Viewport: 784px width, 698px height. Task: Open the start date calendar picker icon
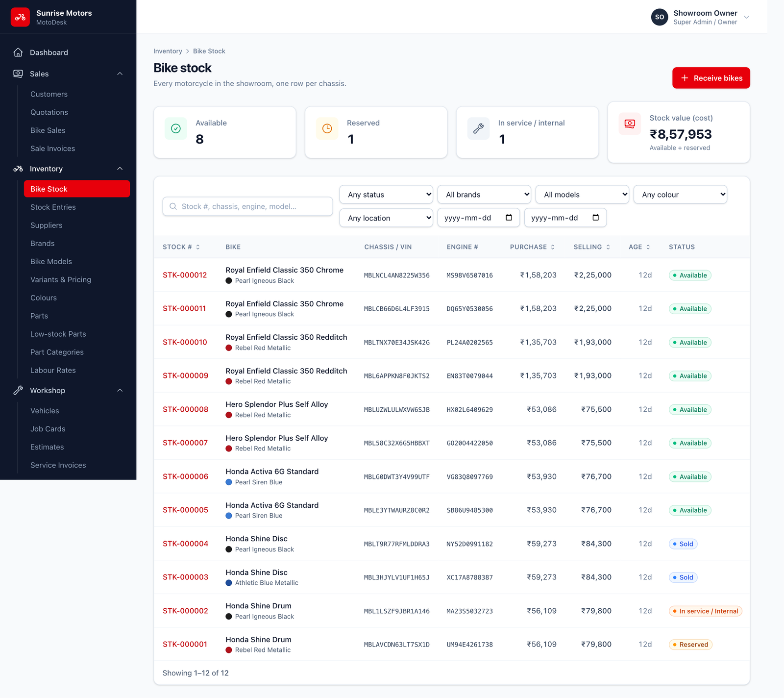coord(509,218)
